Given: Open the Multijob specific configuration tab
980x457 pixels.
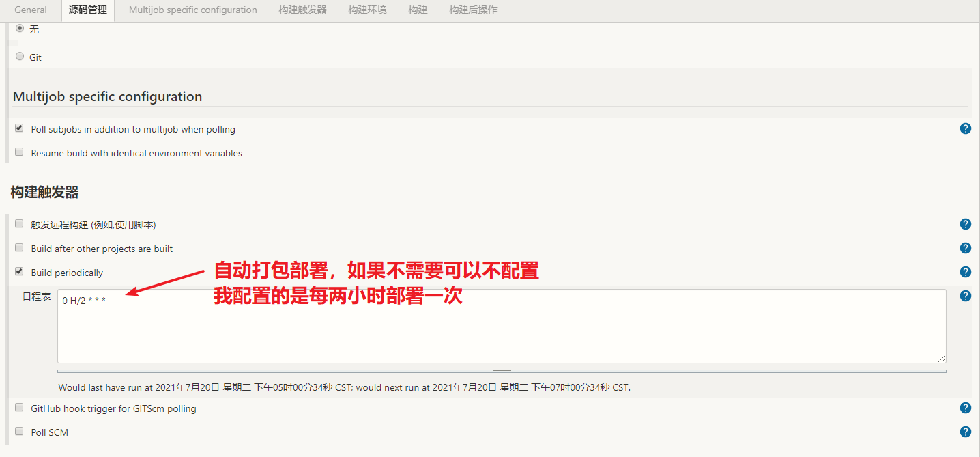Looking at the screenshot, I should click(192, 10).
